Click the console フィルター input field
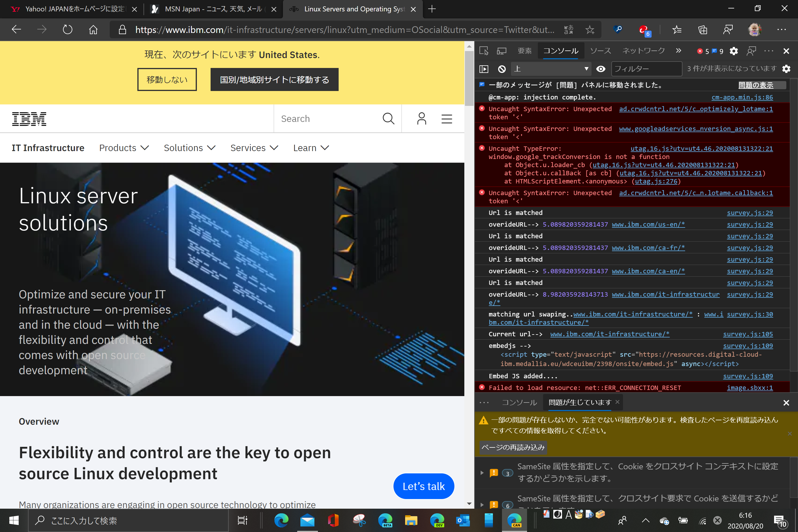The height and width of the screenshot is (532, 798). point(646,69)
